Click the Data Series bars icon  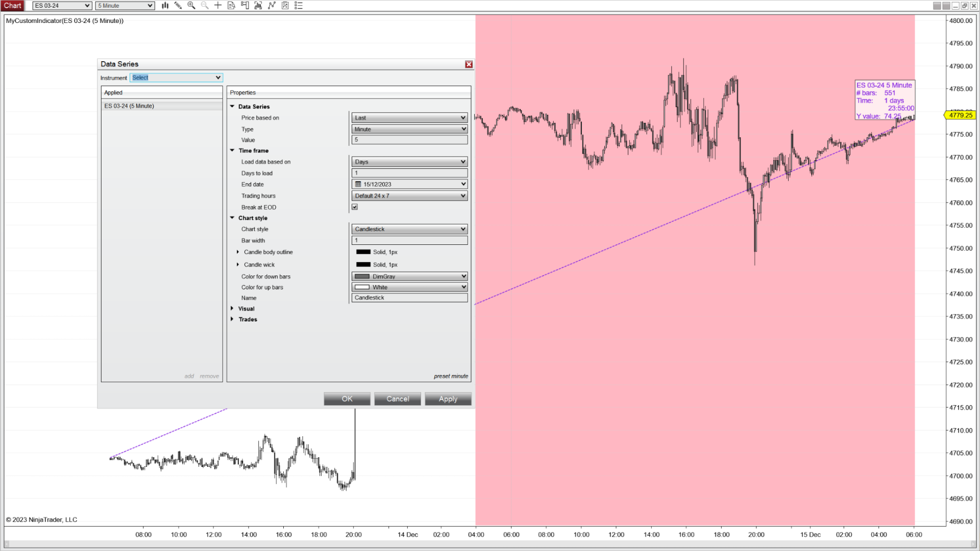(258, 6)
